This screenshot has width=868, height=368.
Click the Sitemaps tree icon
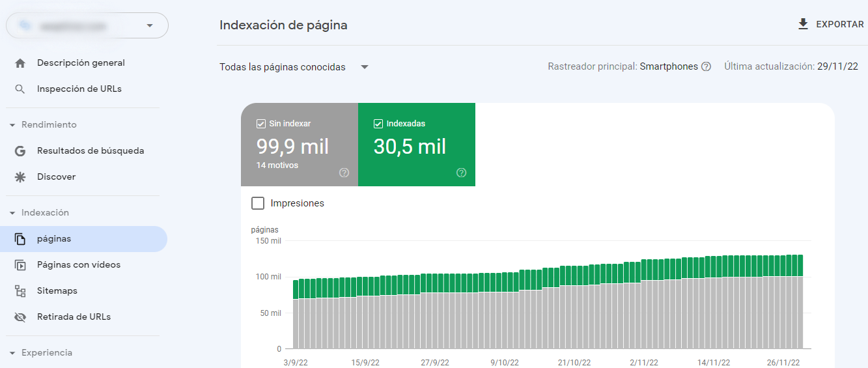(x=20, y=291)
